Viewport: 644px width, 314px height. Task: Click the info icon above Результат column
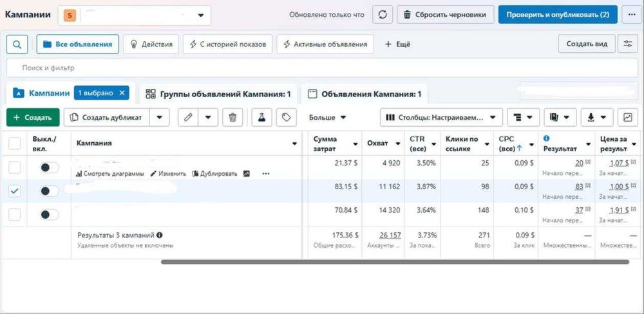click(x=546, y=138)
